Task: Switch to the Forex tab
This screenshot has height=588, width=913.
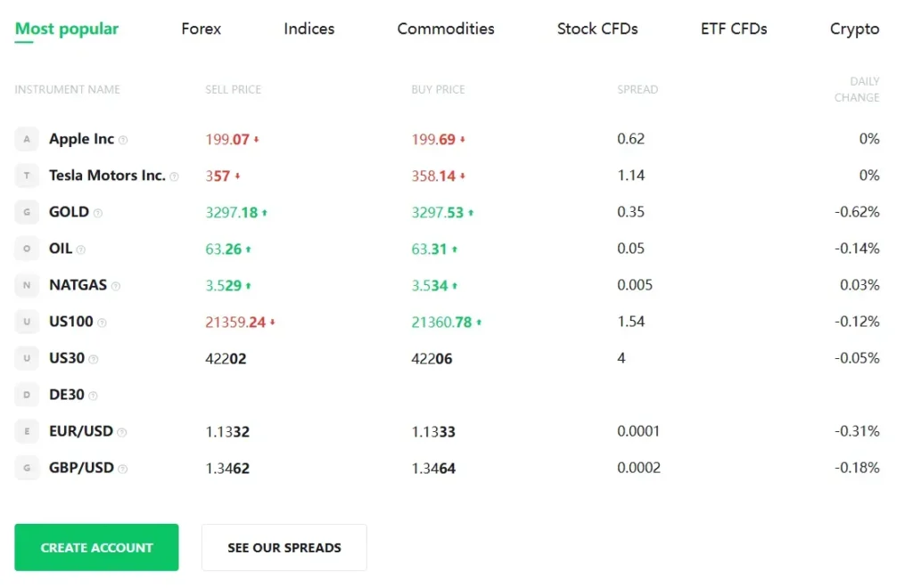Action: tap(201, 29)
